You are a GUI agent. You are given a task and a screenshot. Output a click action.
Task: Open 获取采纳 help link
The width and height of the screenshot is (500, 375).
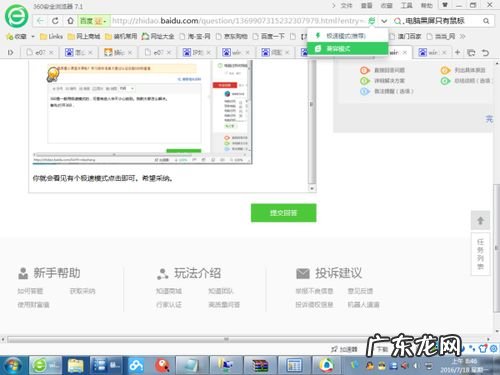[x=83, y=291]
